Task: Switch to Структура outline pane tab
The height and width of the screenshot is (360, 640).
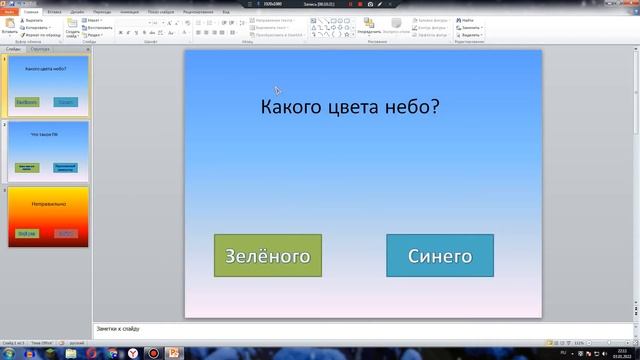Action: pos(40,49)
